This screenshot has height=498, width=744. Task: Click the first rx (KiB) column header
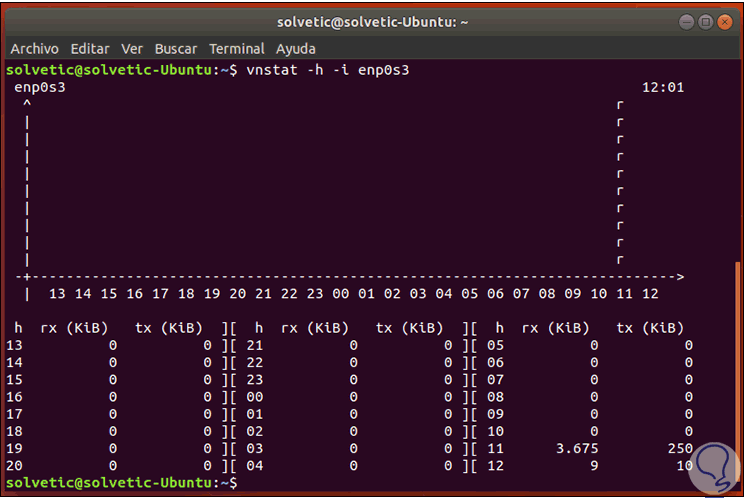coord(74,328)
